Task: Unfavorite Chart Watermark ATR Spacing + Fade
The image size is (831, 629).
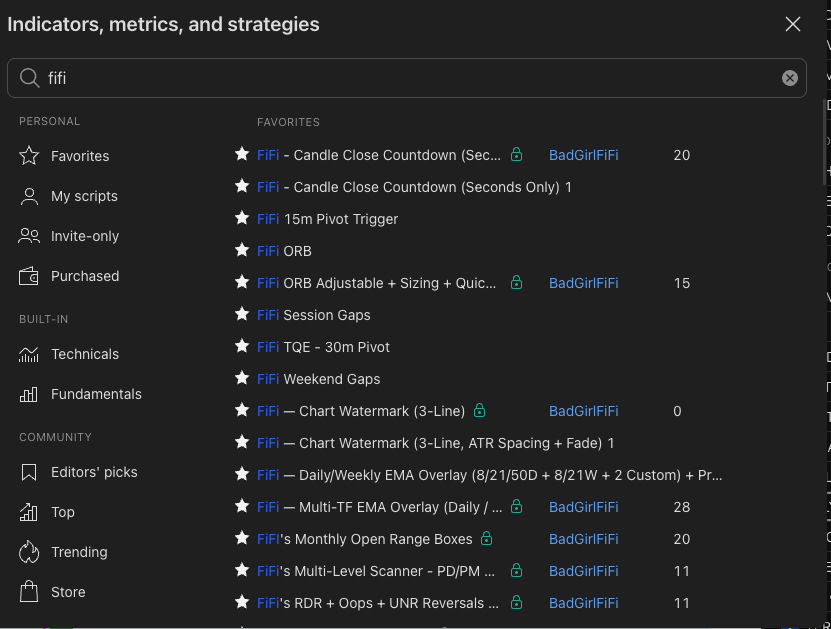Action: pyautogui.click(x=242, y=442)
